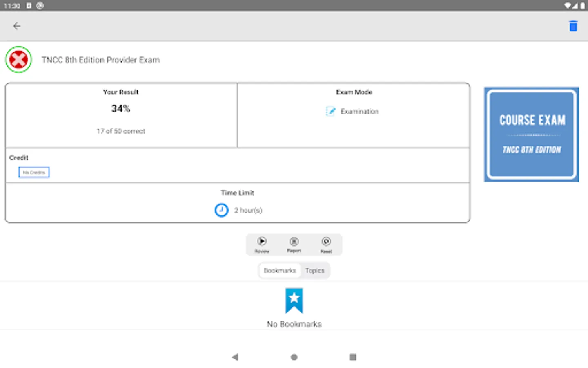Switch to the Topics tab
The image size is (588, 368).
click(315, 271)
